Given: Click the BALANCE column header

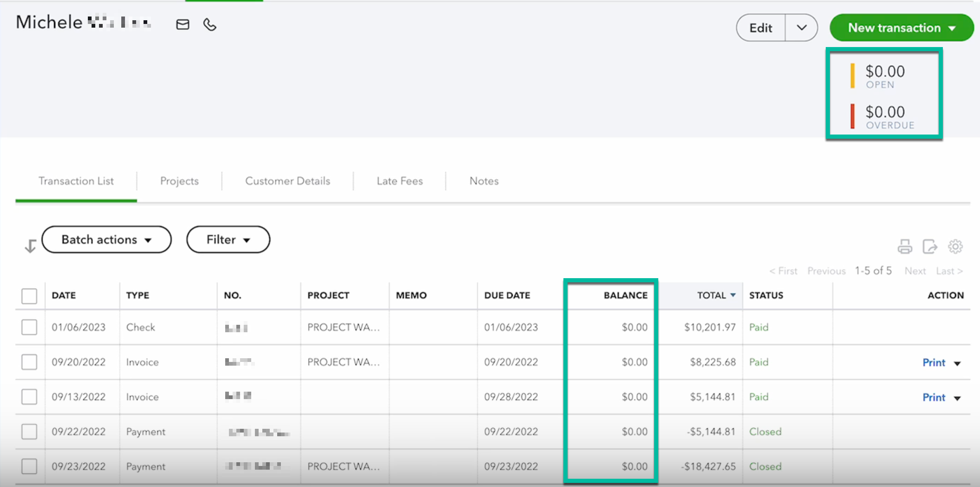Looking at the screenshot, I should (x=625, y=295).
